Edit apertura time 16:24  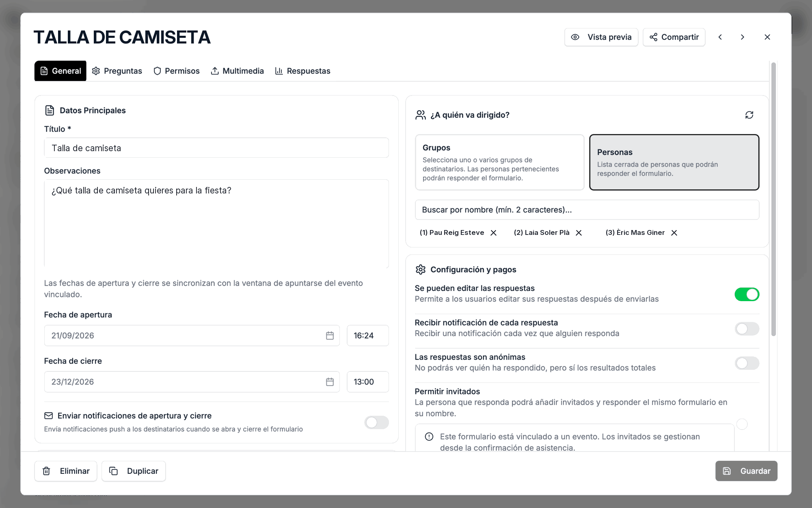pyautogui.click(x=368, y=336)
